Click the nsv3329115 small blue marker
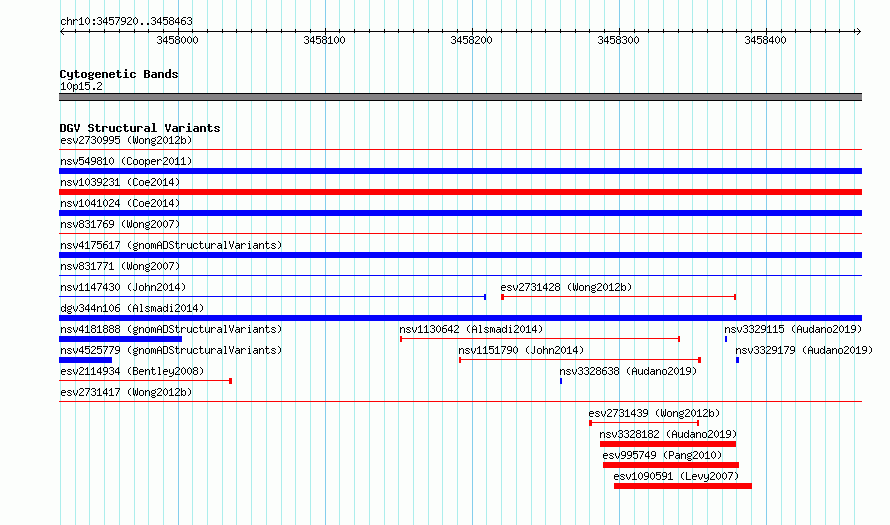890x525 pixels. (x=726, y=339)
